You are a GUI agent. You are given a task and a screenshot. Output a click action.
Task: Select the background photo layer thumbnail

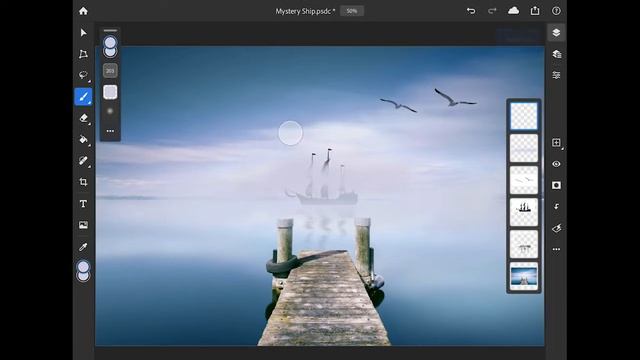(524, 276)
